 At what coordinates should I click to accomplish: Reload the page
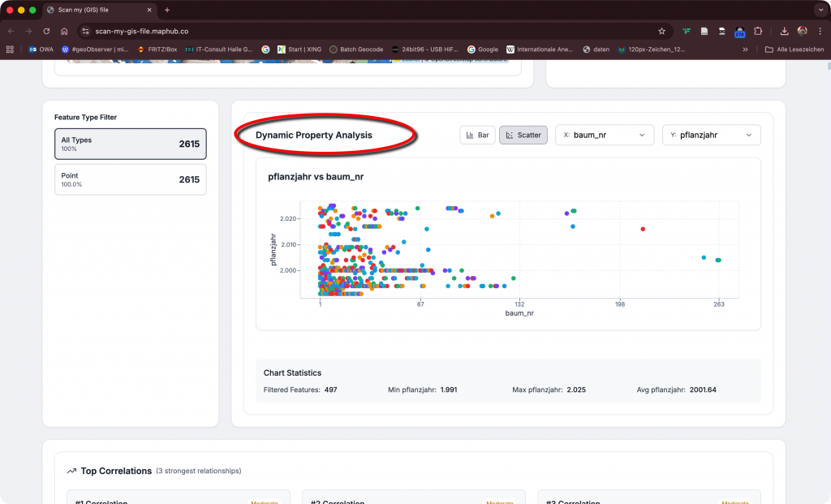(46, 31)
